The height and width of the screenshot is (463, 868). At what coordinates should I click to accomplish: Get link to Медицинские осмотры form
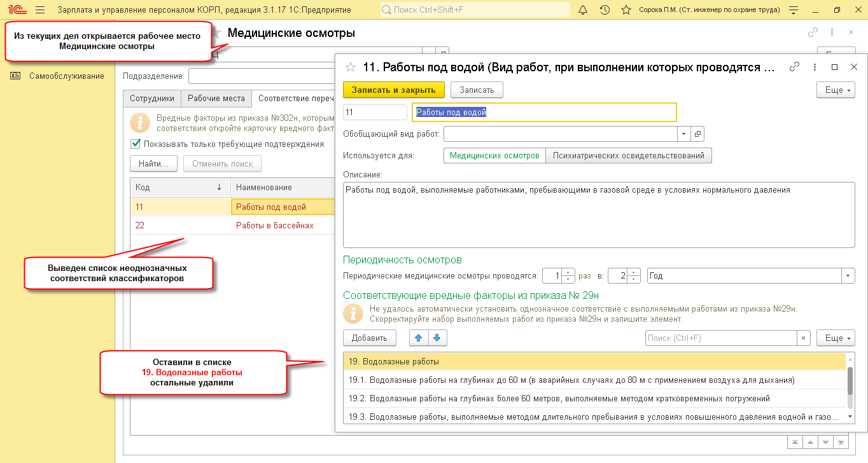pyautogui.click(x=813, y=32)
